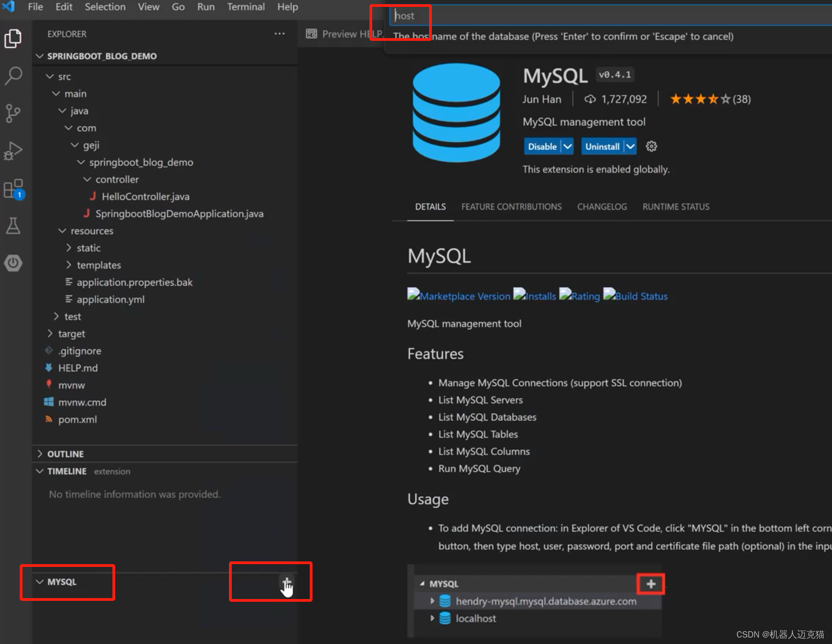The width and height of the screenshot is (832, 644).
Task: Open the Disable button dropdown arrow
Action: (568, 146)
